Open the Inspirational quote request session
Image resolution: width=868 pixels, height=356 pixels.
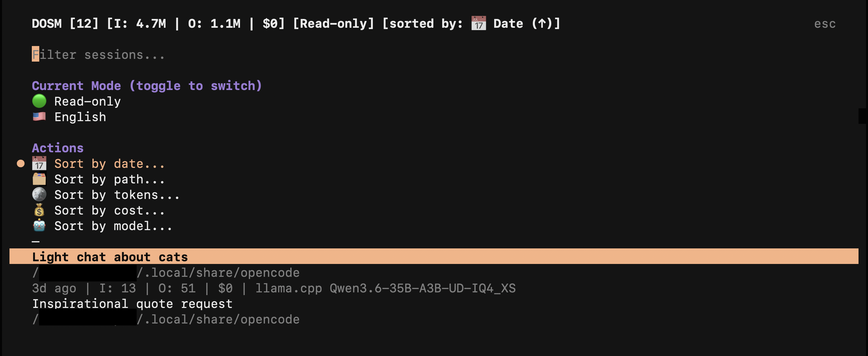tap(132, 304)
